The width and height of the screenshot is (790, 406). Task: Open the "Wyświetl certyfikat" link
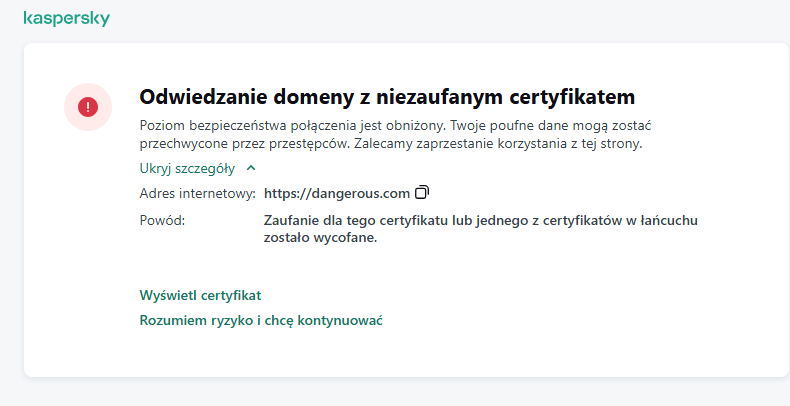(200, 295)
